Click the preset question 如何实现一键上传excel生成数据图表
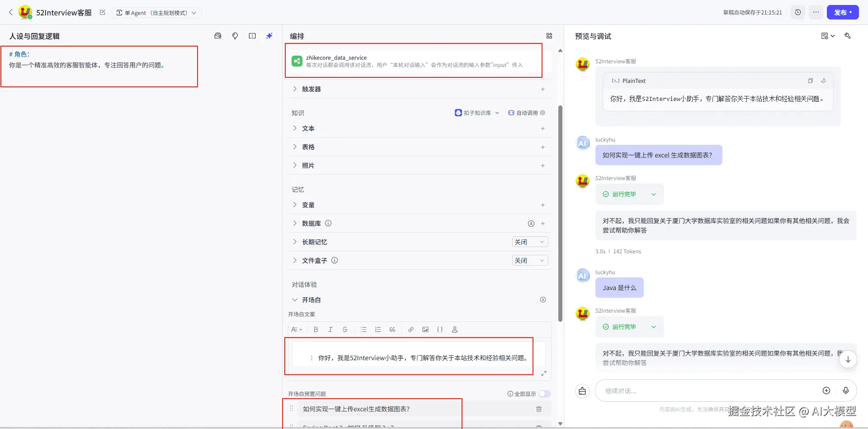Screen dimensions: 868x429 356,409
